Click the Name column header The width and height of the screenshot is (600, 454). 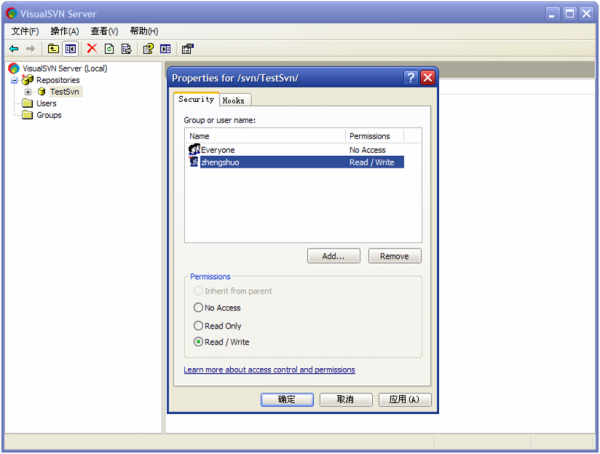pyautogui.click(x=266, y=136)
